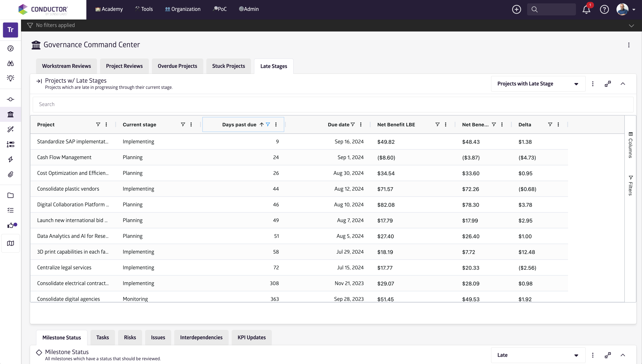
Task: Open the Organization menu
Action: tap(183, 9)
